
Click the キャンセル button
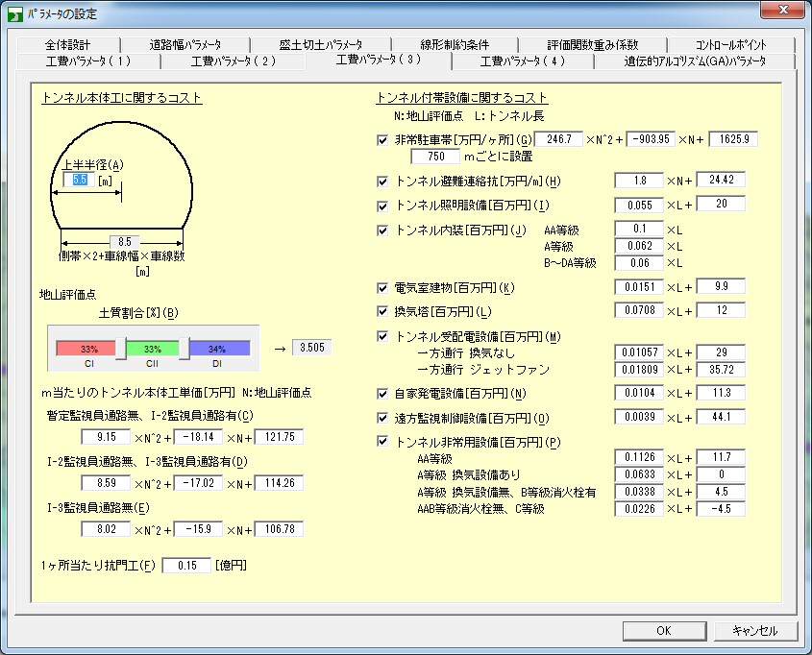pos(754,631)
